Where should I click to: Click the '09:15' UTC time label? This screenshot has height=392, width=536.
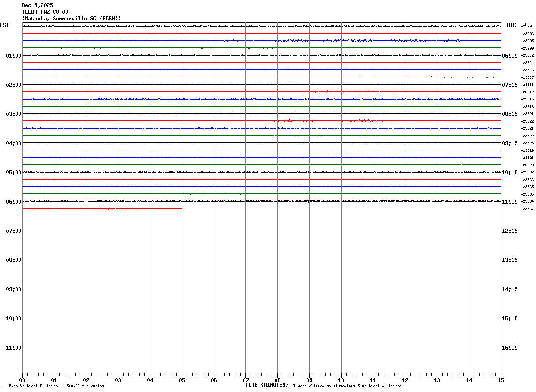tap(509, 143)
